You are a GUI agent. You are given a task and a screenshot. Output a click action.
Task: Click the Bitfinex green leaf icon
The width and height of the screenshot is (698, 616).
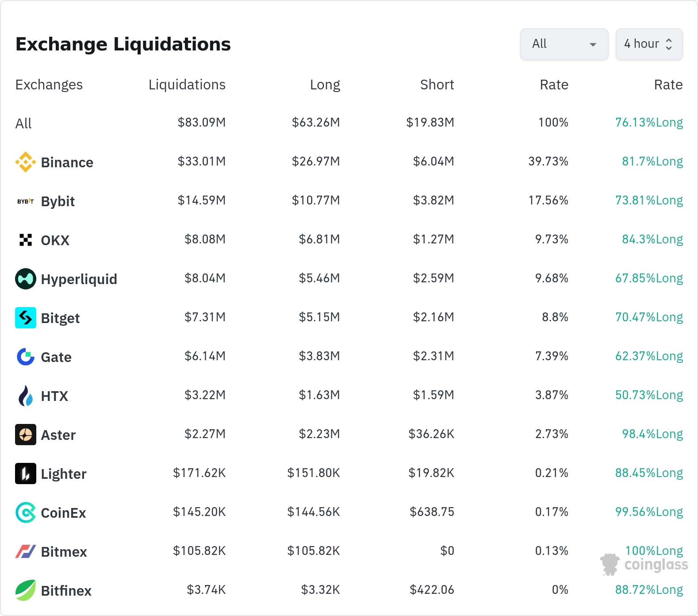[x=26, y=590]
